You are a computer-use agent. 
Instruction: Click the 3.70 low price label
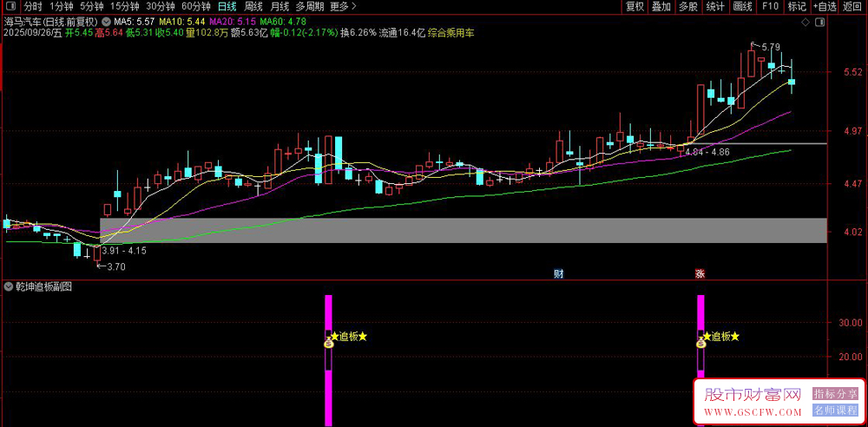tap(115, 266)
